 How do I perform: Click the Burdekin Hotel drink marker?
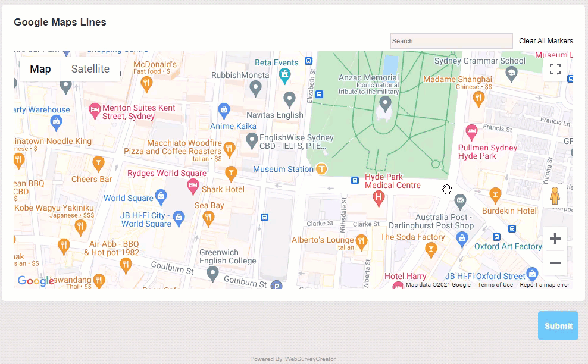click(495, 194)
